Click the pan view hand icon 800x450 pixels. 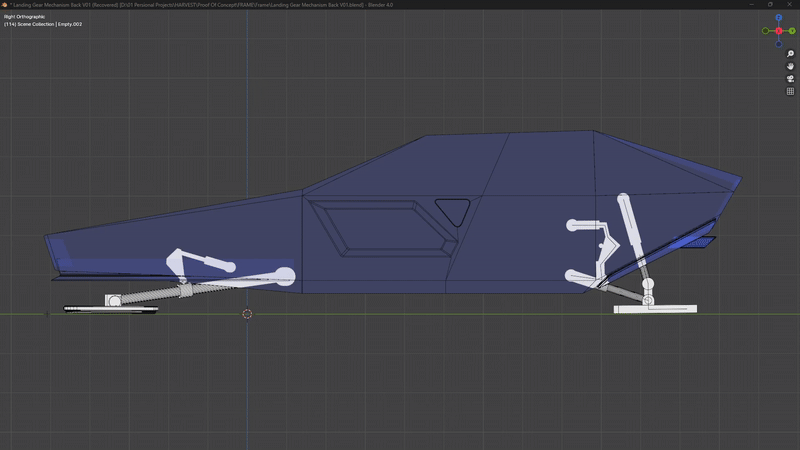[x=790, y=66]
